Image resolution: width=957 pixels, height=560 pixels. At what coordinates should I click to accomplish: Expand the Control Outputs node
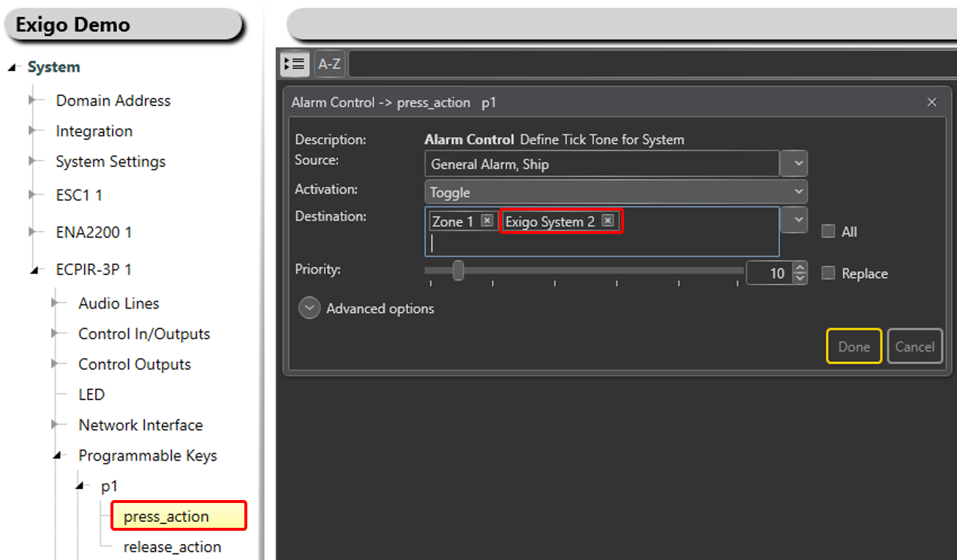point(56,364)
